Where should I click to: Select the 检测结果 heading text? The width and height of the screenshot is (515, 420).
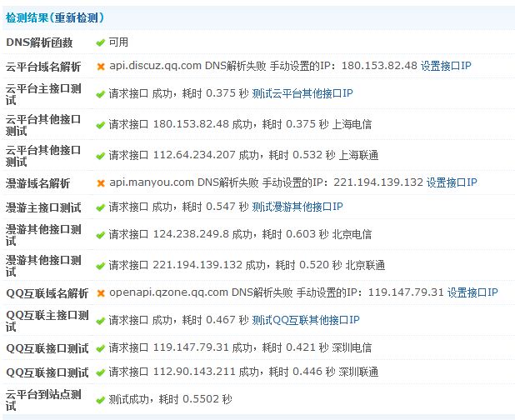[27, 17]
